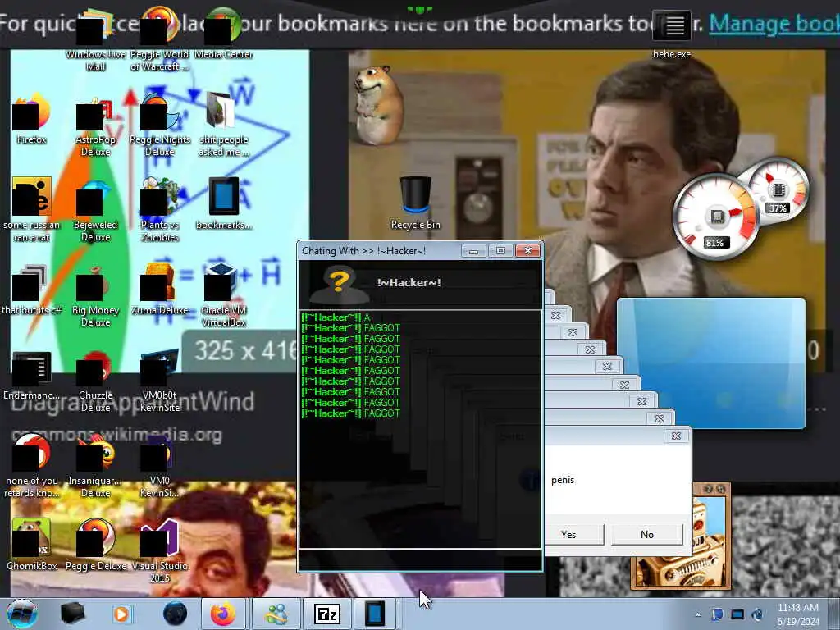Click the 37% memory meter gadget

click(778, 190)
